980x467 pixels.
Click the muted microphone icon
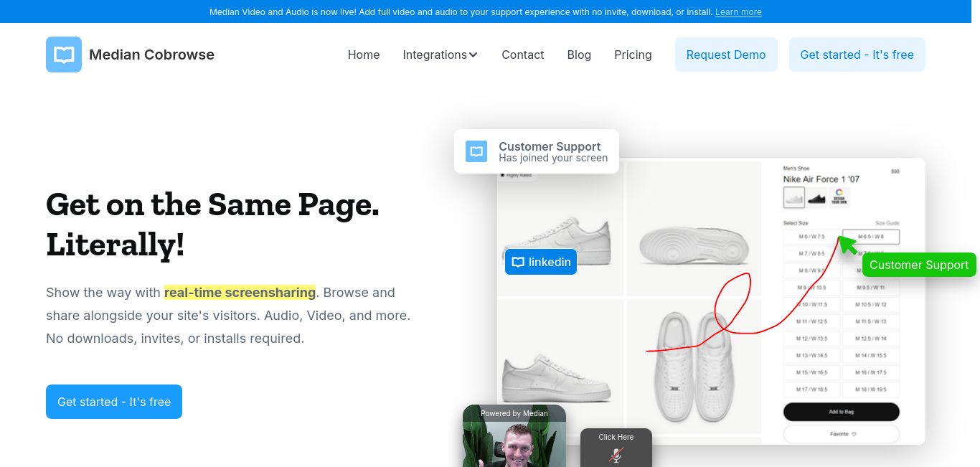(616, 455)
